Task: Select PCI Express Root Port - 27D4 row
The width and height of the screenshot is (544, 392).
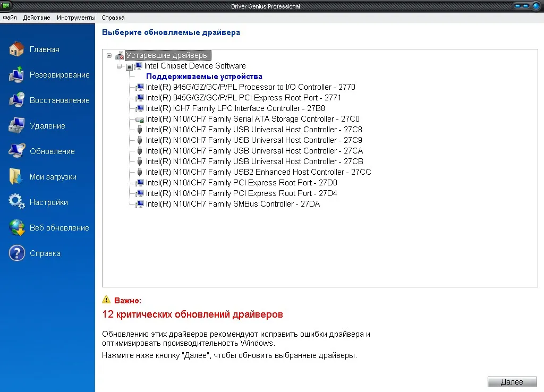Action: [x=242, y=193]
